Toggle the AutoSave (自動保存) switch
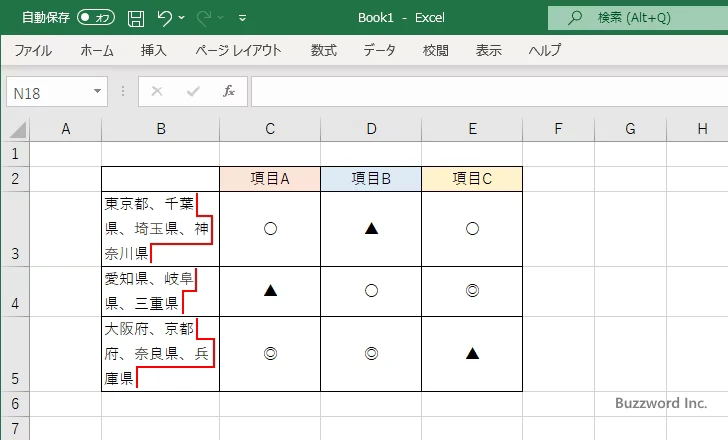Image resolution: width=728 pixels, height=440 pixels. pos(96,17)
